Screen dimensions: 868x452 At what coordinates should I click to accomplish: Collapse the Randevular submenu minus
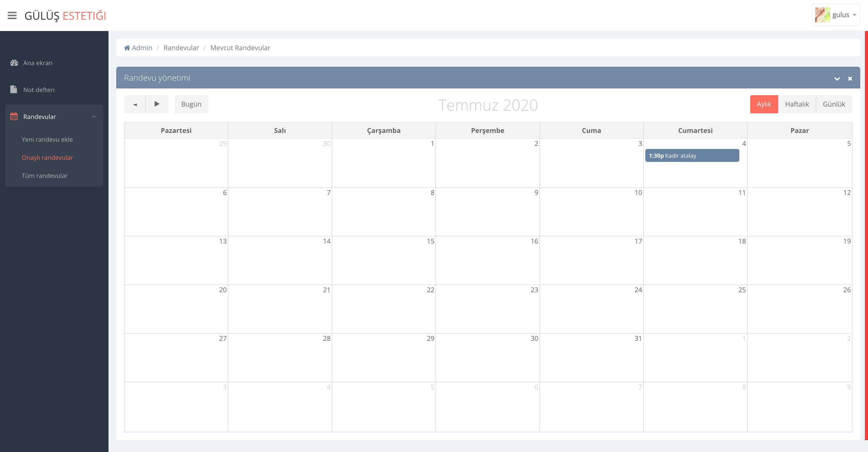[x=94, y=117]
